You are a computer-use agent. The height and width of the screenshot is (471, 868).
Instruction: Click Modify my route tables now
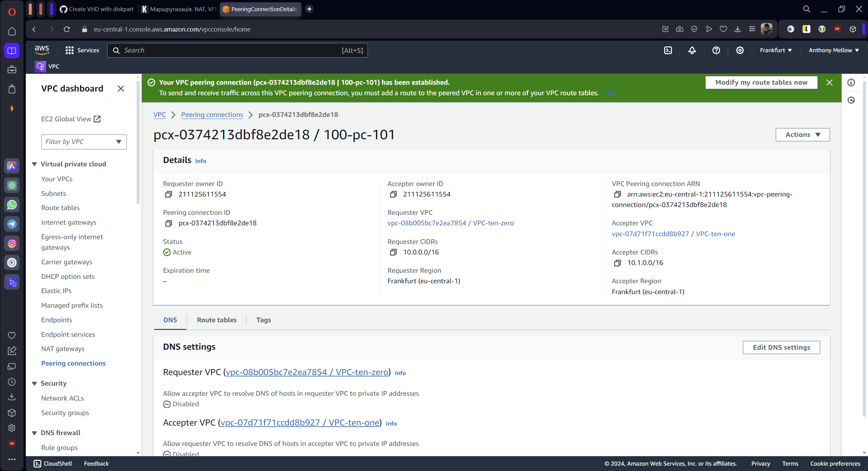pyautogui.click(x=761, y=82)
